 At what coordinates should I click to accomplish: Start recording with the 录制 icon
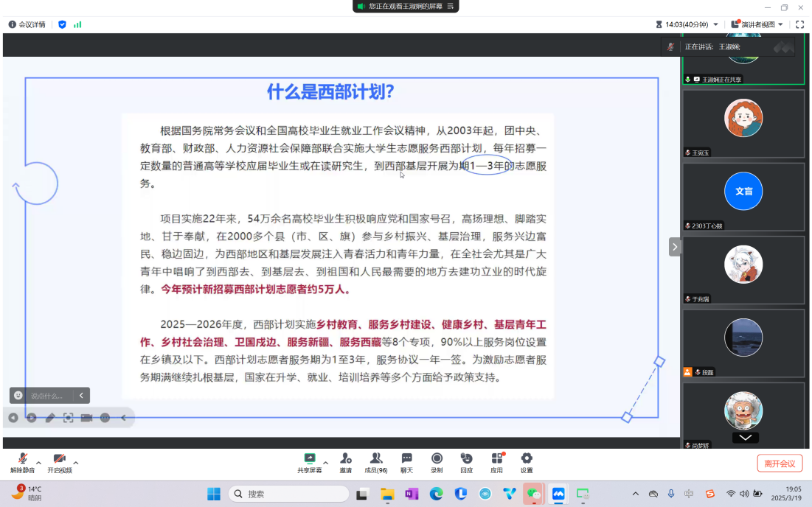(x=437, y=459)
